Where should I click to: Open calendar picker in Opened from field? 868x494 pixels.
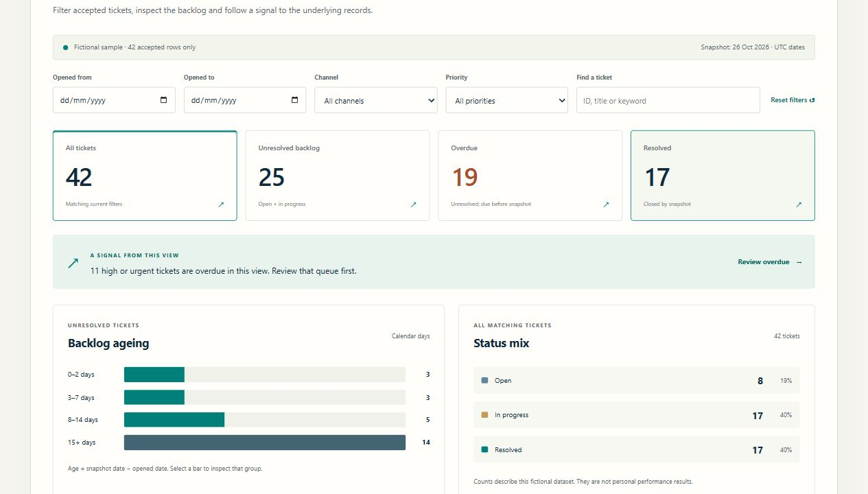point(163,100)
